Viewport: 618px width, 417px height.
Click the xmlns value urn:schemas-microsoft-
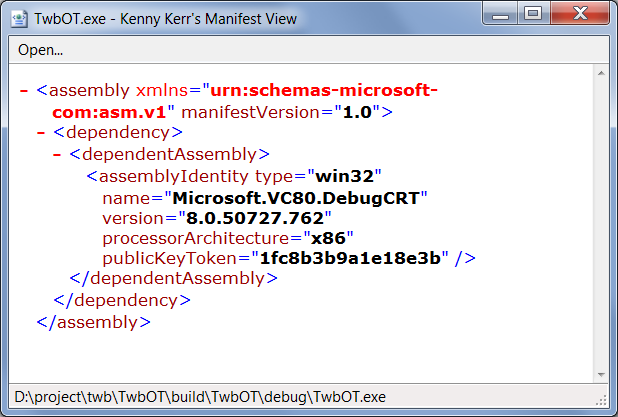click(324, 90)
